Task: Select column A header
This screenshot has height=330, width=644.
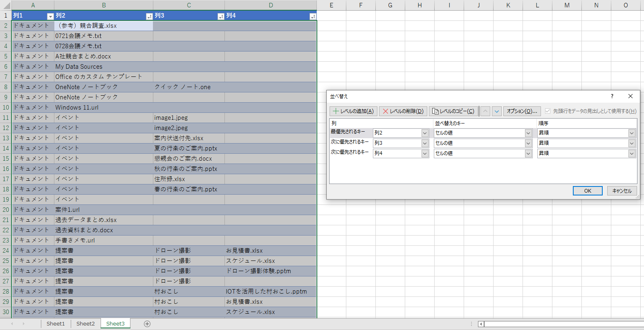Action: pos(33,5)
